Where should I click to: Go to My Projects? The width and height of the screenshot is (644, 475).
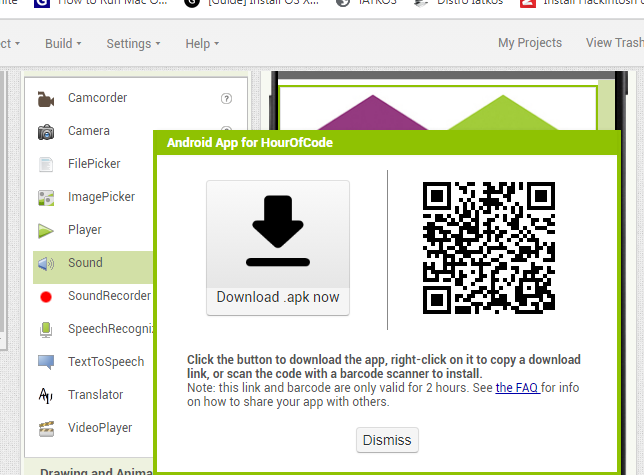(x=529, y=43)
